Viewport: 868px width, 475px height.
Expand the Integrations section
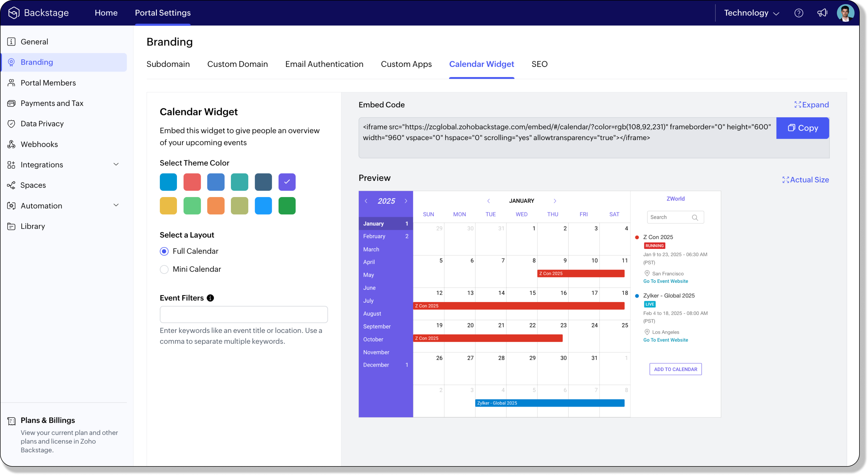point(116,165)
